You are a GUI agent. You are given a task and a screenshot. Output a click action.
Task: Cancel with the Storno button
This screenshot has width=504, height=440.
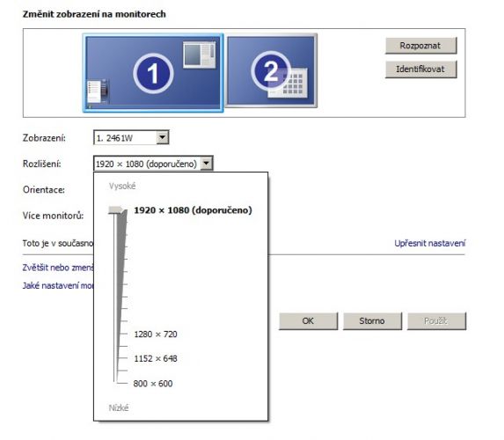click(x=372, y=321)
